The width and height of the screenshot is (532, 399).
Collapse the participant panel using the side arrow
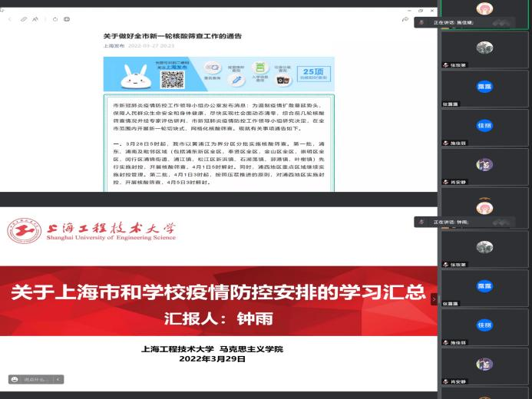(434, 299)
